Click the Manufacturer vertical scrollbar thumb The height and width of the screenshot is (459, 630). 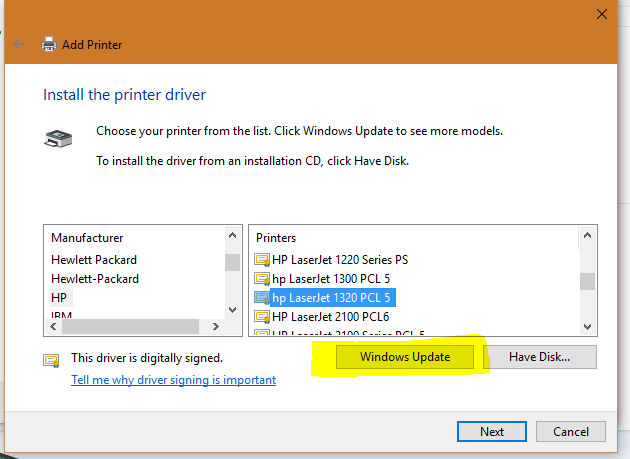click(x=232, y=262)
